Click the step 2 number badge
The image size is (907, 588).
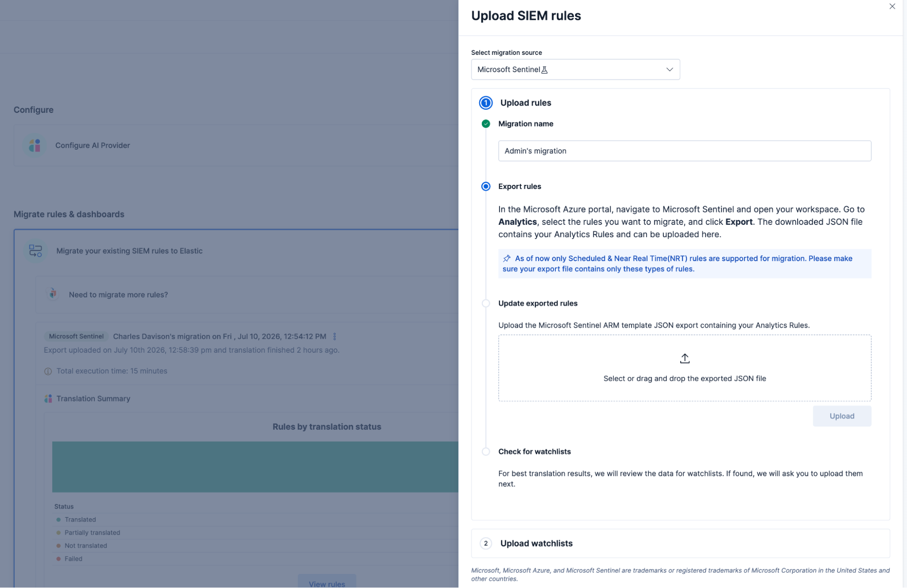485,543
